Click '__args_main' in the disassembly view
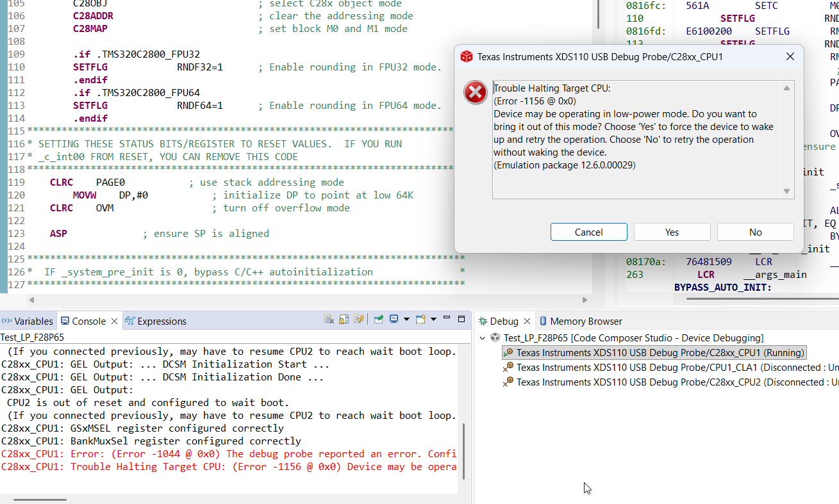 [x=775, y=274]
